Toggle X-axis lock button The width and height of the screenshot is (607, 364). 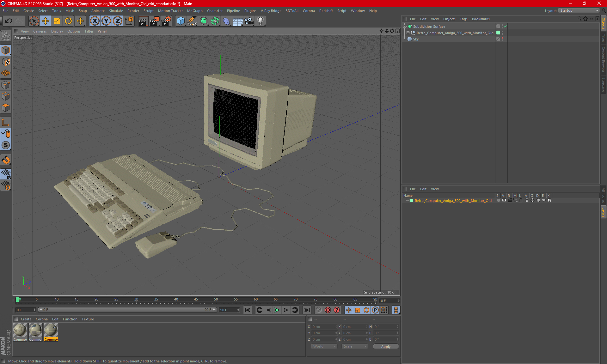click(95, 21)
